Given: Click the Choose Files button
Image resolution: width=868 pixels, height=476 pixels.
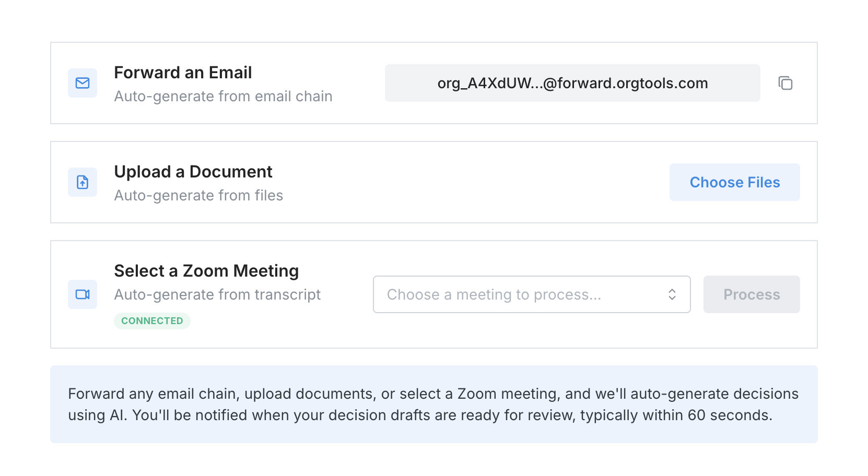Looking at the screenshot, I should pyautogui.click(x=734, y=182).
